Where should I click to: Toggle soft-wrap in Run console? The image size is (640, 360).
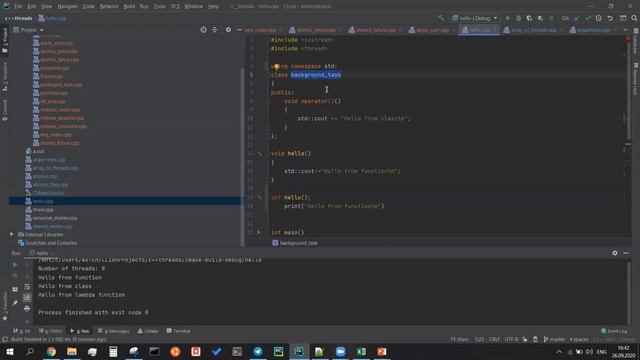(27, 287)
